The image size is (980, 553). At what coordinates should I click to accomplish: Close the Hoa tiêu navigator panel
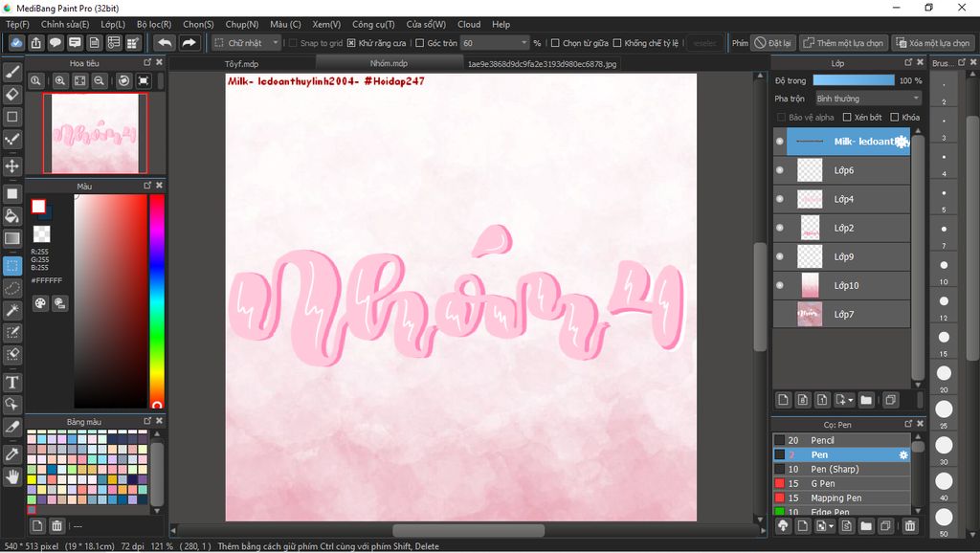(x=160, y=62)
